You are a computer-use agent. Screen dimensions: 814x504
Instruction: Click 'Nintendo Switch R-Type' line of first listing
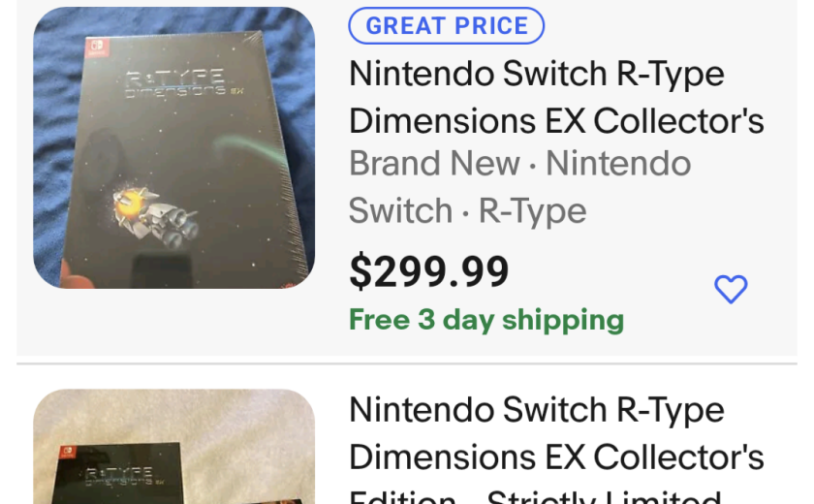pyautogui.click(x=536, y=74)
